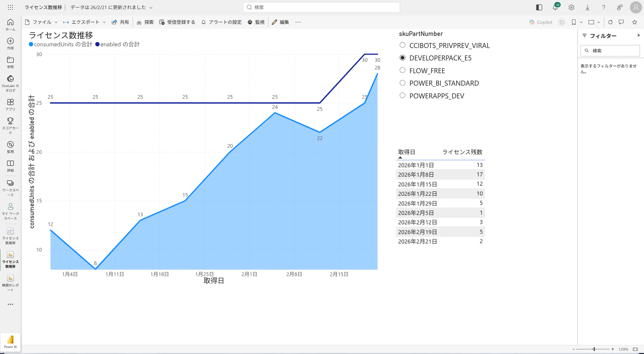644x354 pixels.
Task: Expand the エクスポート dropdown menu
Action: (85, 22)
